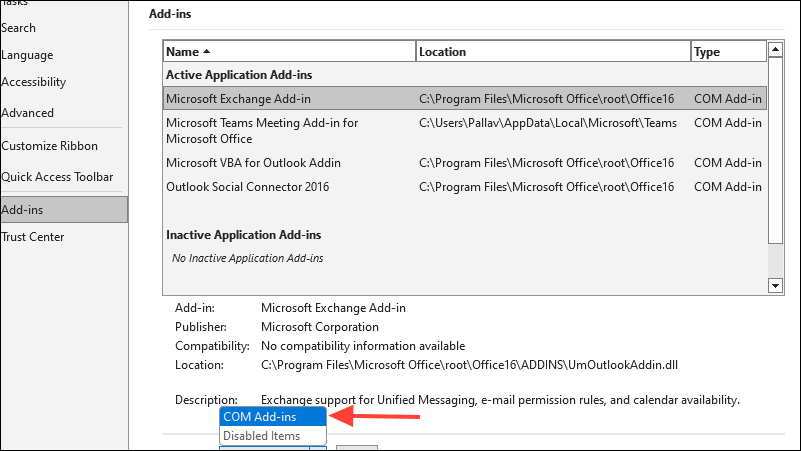Viewport: 801px width, 451px height.
Task: Select Outlook Social Connector 2016 row
Action: (465, 187)
